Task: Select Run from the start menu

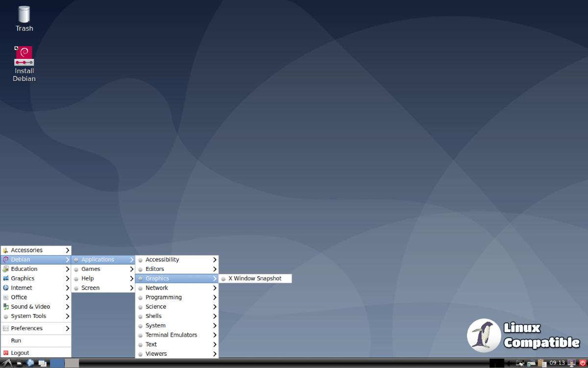Action: (x=16, y=341)
